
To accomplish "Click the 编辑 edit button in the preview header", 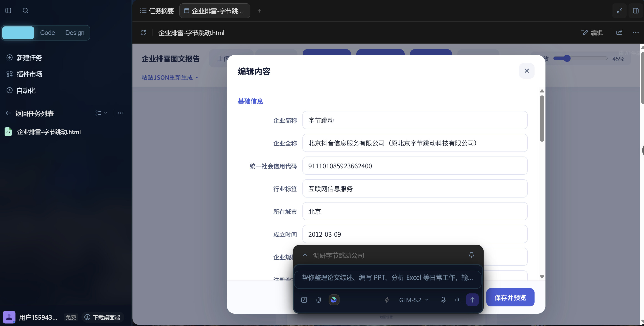I will [592, 33].
